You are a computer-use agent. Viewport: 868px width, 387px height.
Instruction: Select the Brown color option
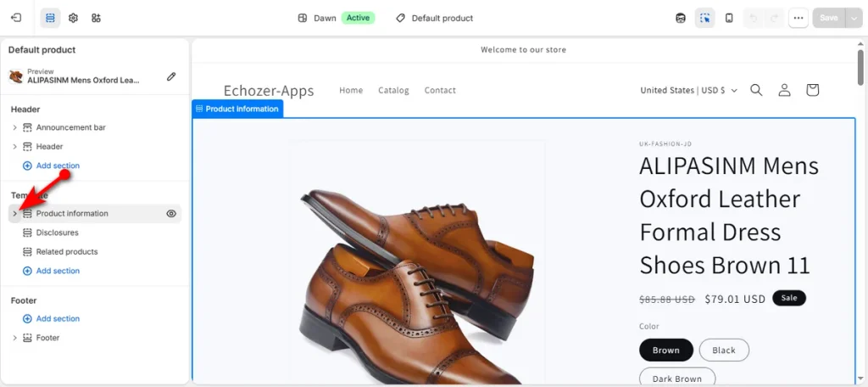coord(666,350)
